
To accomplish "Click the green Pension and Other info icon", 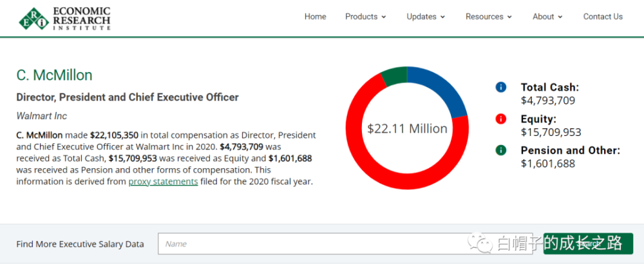I will click(500, 150).
